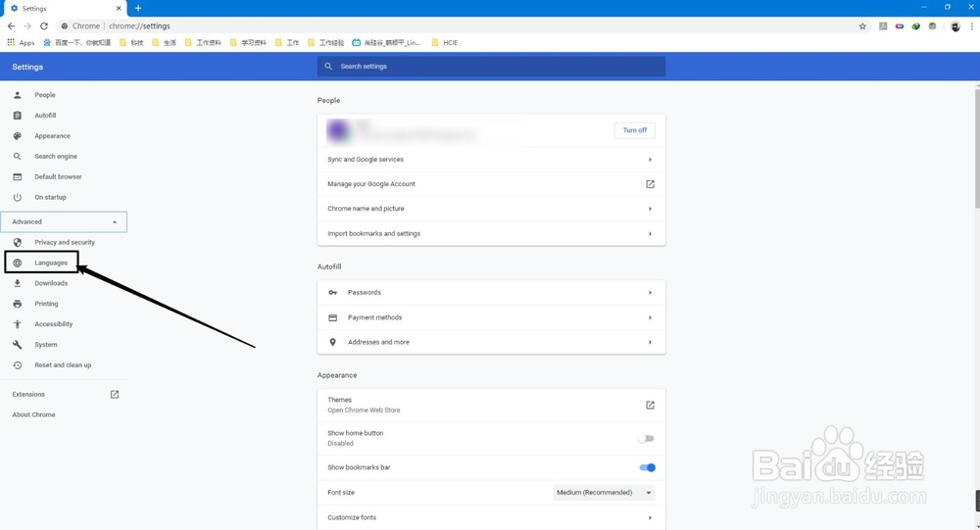
Task: Click the page vertical scrollbar
Action: click(977, 150)
